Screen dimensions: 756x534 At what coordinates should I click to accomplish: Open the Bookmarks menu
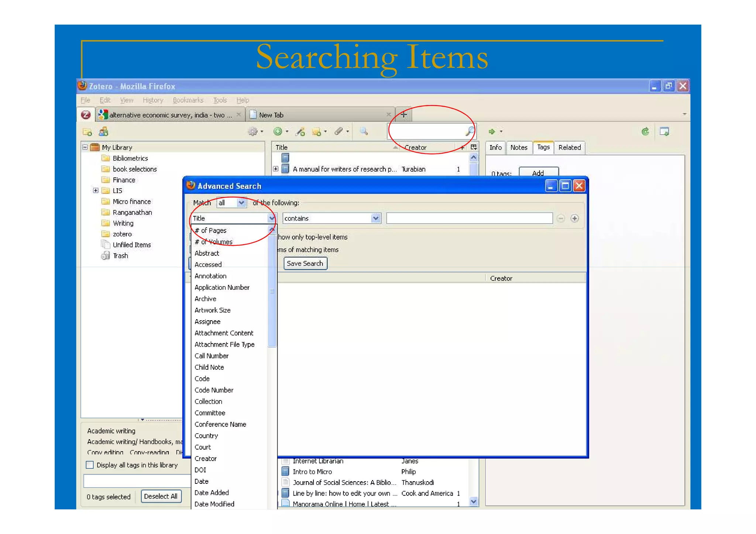tap(188, 100)
